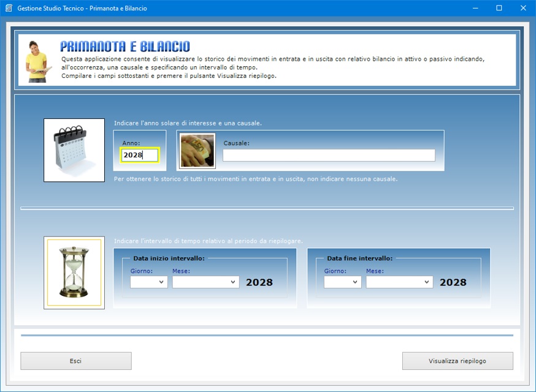Click the calendar icon beside the year field

74,150
